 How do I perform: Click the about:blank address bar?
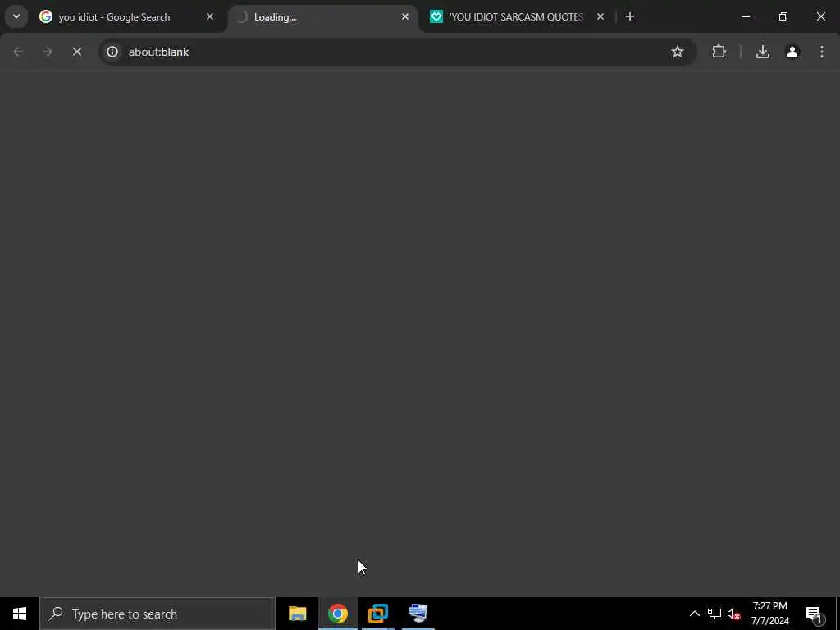(396, 52)
